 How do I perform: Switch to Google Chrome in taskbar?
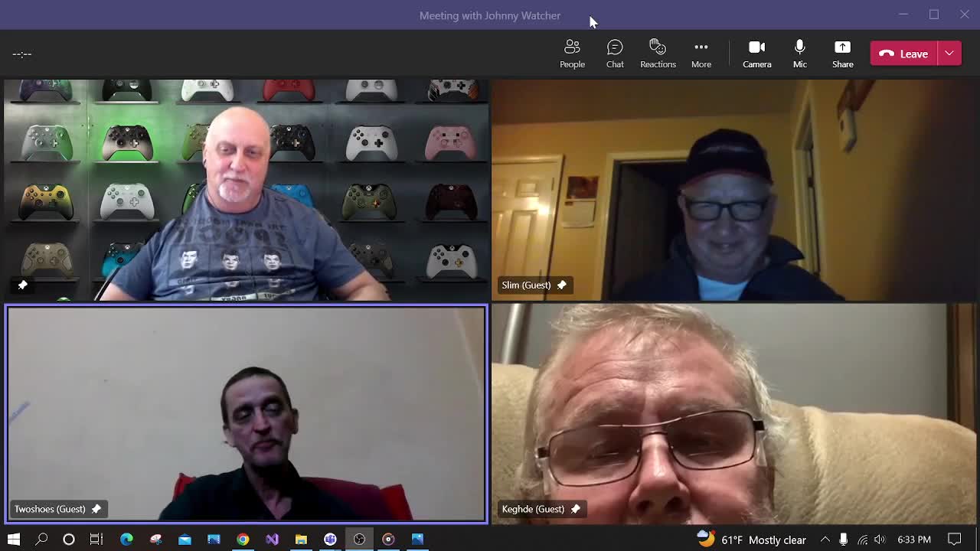(x=243, y=540)
